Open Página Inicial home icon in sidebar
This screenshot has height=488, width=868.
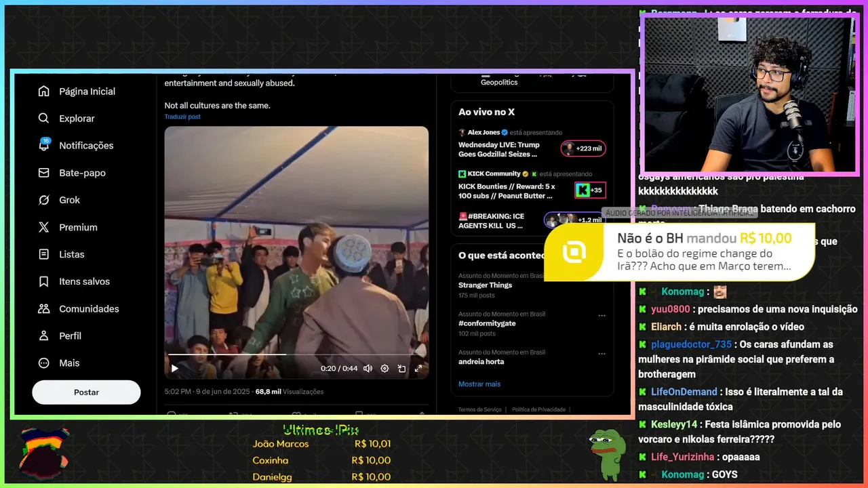point(44,91)
